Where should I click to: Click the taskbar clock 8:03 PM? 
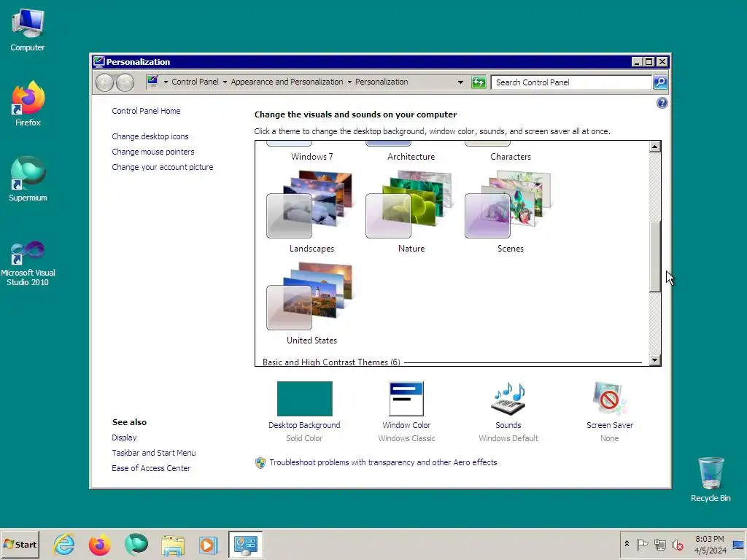pos(709,539)
